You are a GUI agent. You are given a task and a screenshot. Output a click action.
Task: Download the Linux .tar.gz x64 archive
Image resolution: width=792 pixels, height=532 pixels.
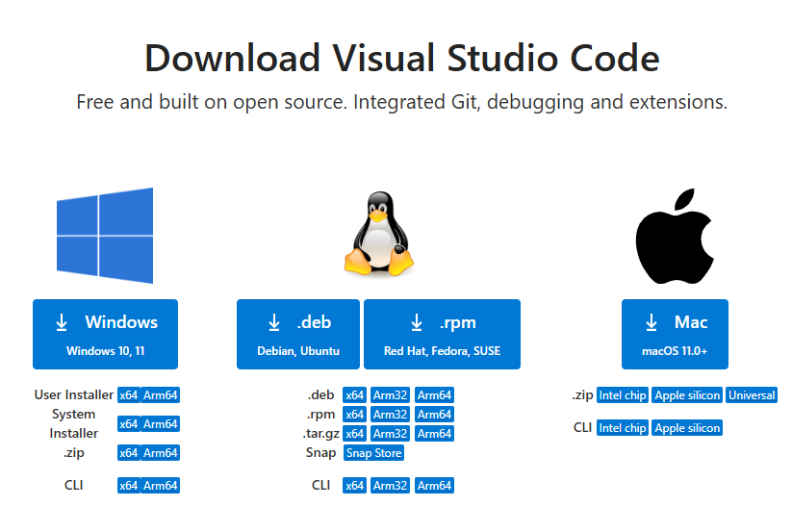[354, 434]
